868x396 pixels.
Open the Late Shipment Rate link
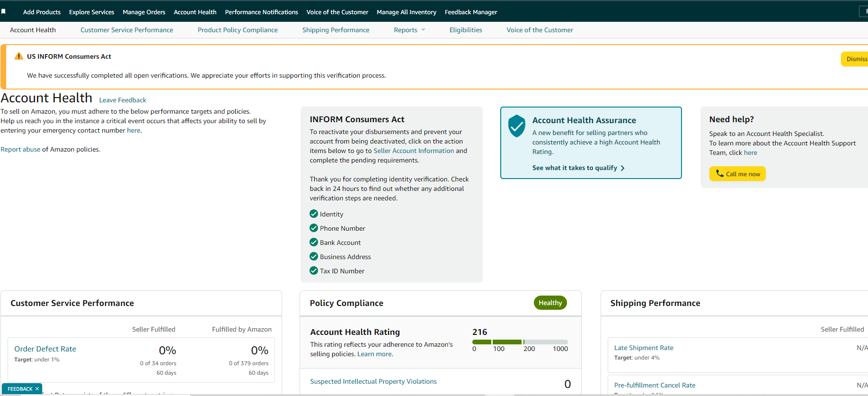(644, 348)
